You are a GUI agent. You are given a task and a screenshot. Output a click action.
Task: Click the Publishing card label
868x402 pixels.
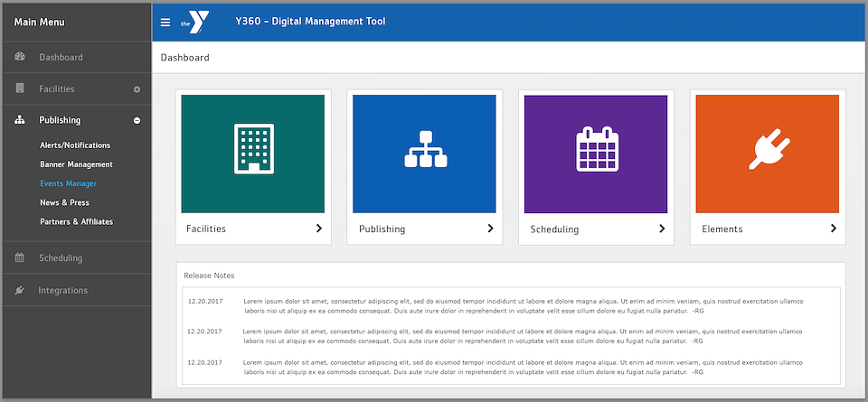click(382, 229)
